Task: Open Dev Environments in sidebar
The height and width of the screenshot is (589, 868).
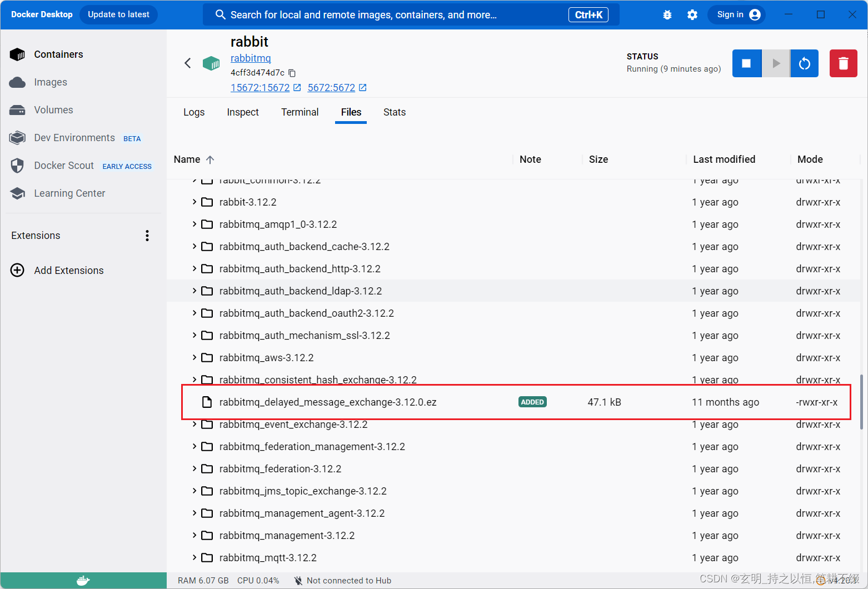Action: tap(74, 137)
